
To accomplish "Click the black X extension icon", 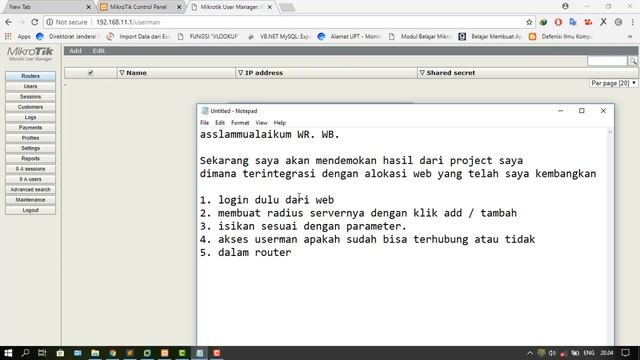I will click(x=603, y=22).
